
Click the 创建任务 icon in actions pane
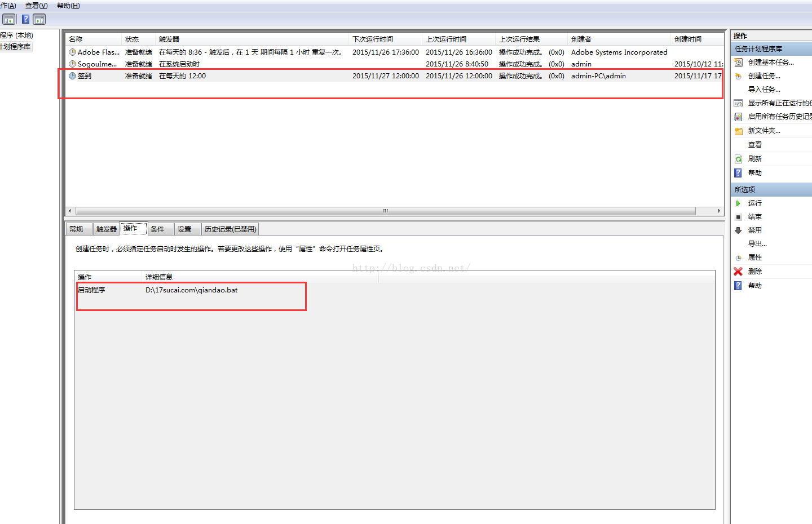click(738, 76)
